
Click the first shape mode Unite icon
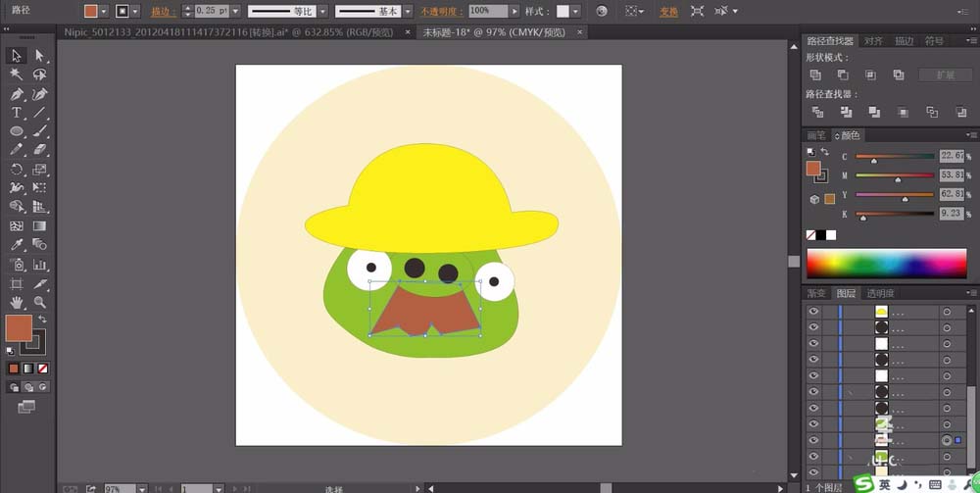point(815,74)
